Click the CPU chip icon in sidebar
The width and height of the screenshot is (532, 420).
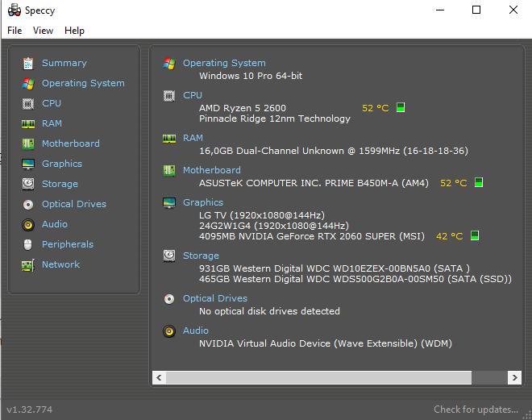[x=28, y=103]
